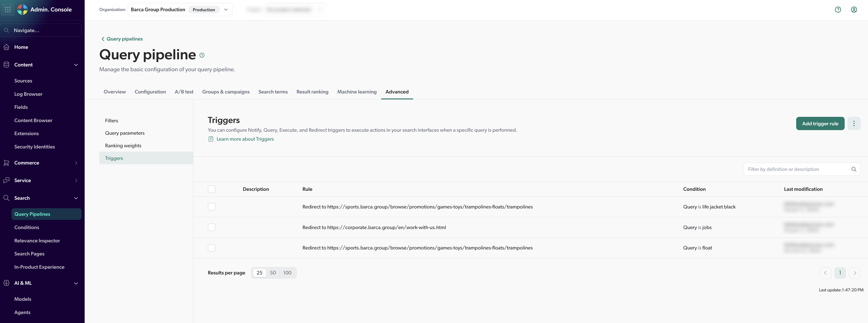Click the Navigate search magnifier icon
The height and width of the screenshot is (323, 868).
6,30
